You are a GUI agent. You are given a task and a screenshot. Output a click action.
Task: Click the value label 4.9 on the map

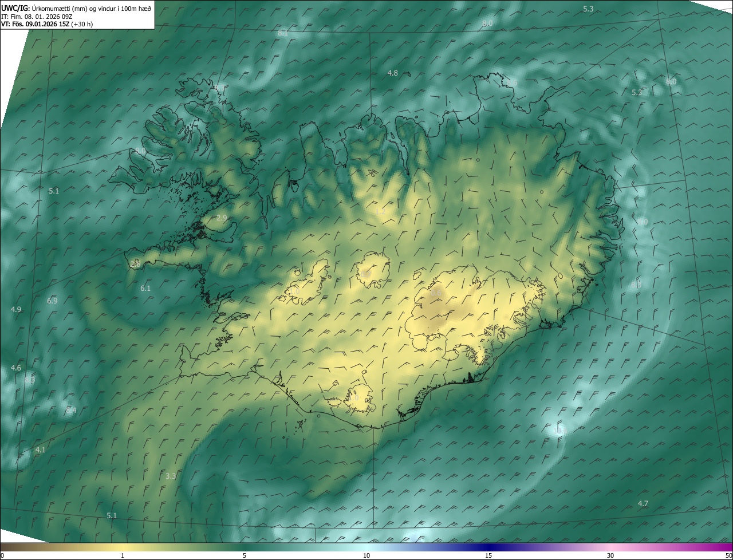(16, 309)
